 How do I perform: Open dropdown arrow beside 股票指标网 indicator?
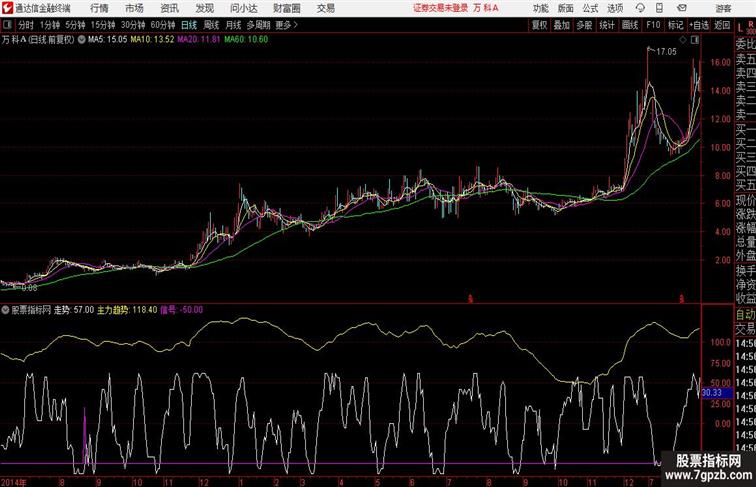coord(5,310)
